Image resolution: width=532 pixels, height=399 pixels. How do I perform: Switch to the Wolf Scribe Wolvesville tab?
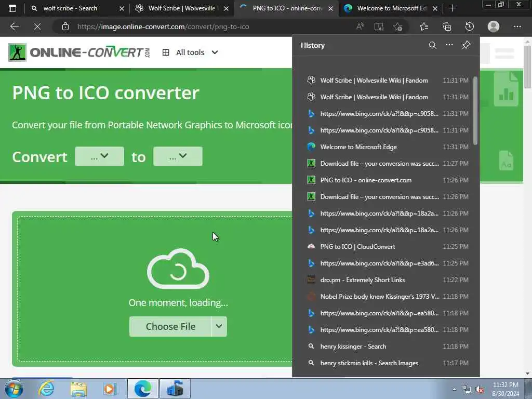181,8
